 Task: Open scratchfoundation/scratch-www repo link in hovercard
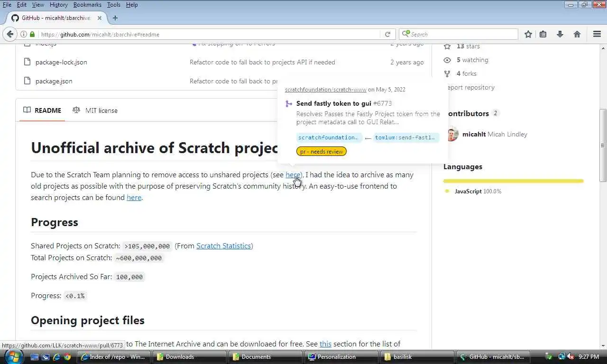(325, 90)
